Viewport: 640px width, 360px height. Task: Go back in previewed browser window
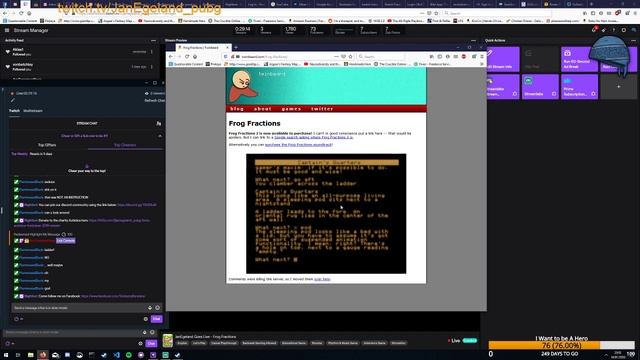point(171,56)
